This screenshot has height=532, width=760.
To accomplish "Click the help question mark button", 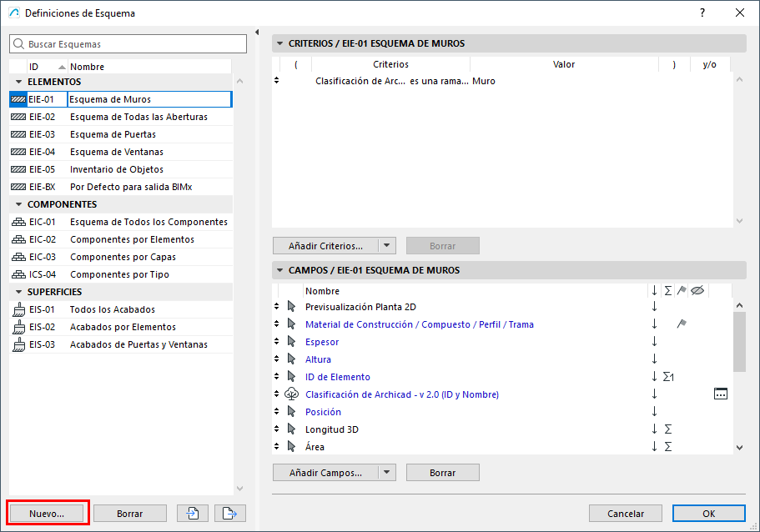I will (702, 13).
